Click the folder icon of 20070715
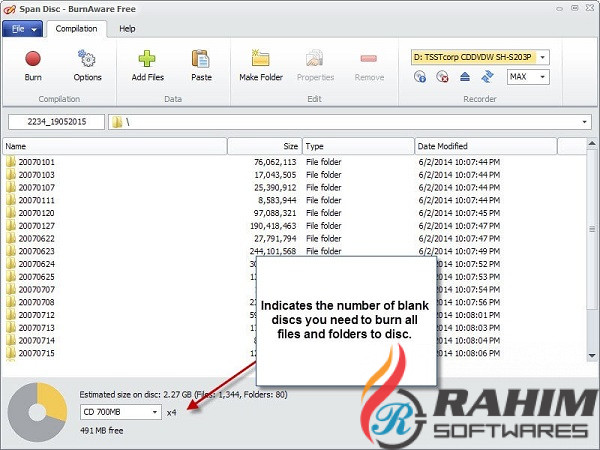 click(11, 352)
